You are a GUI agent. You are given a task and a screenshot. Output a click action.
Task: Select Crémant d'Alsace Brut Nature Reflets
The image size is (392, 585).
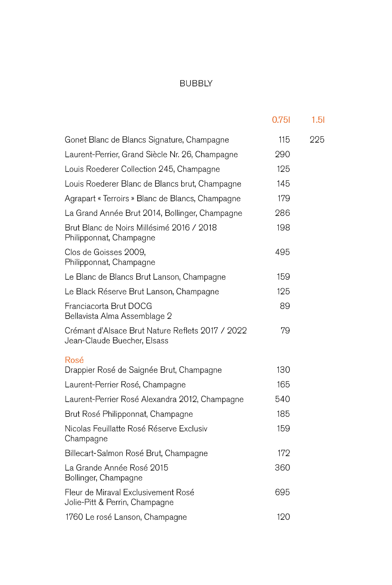pos(156,331)
